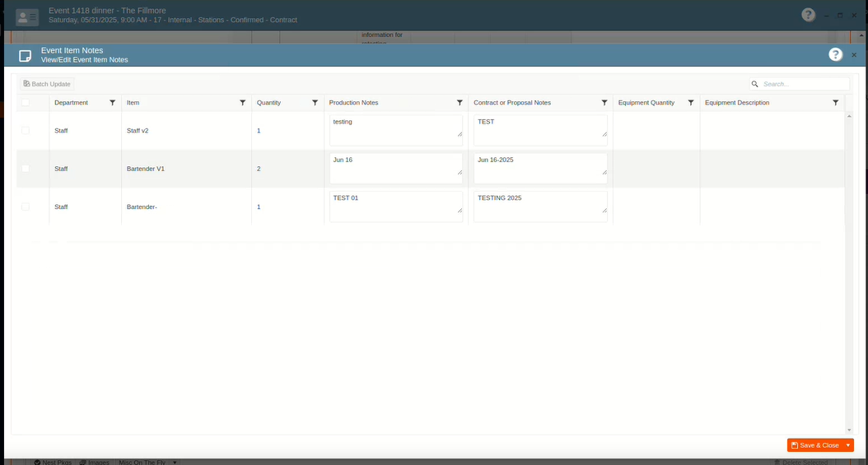Click the contact card icon beside event title

point(27,17)
